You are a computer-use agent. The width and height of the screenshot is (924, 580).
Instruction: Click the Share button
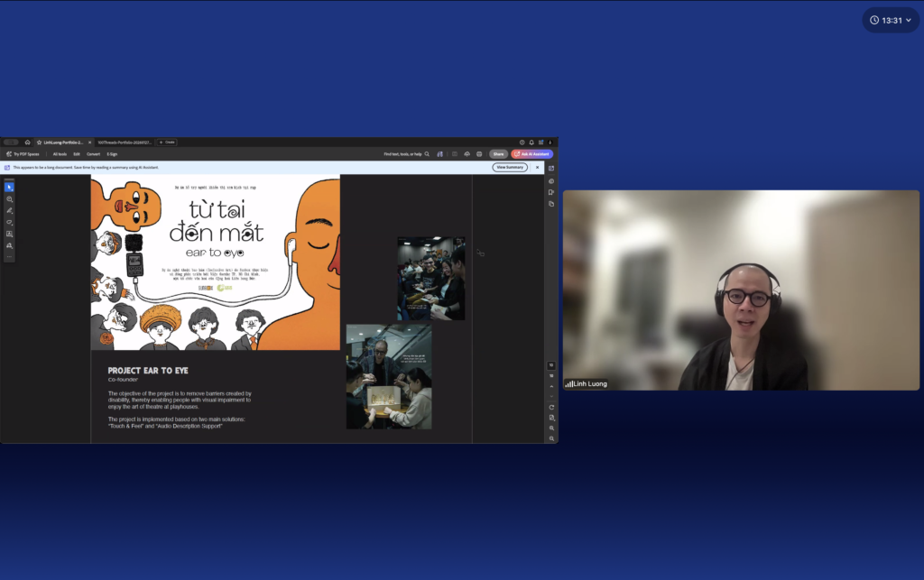click(x=498, y=154)
